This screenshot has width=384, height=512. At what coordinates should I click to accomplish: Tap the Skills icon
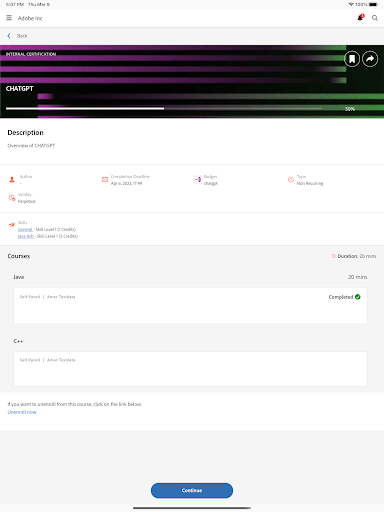12,225
